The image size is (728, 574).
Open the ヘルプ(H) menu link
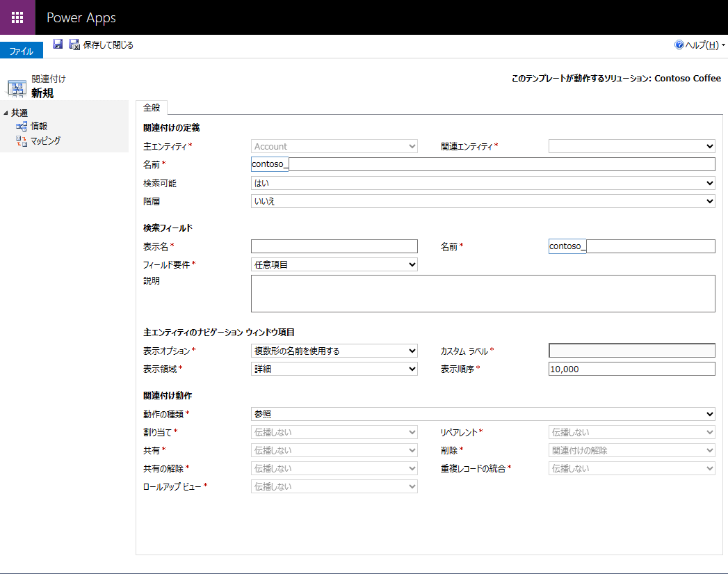(700, 44)
